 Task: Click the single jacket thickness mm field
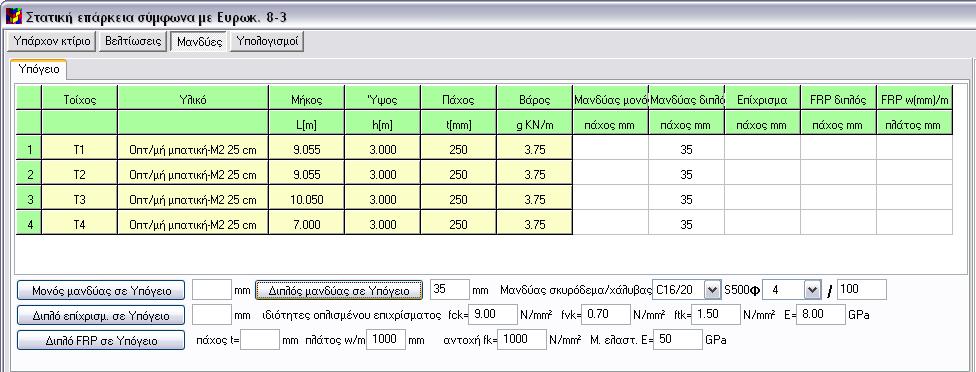tap(212, 290)
